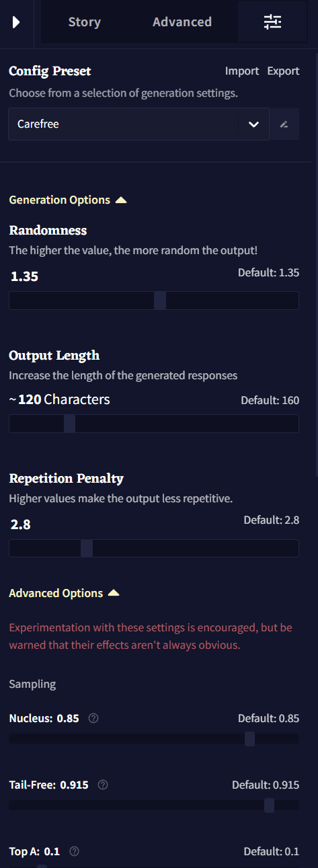Collapse the Generation Options section
Viewport: 318px width, 868px height.
(x=68, y=200)
